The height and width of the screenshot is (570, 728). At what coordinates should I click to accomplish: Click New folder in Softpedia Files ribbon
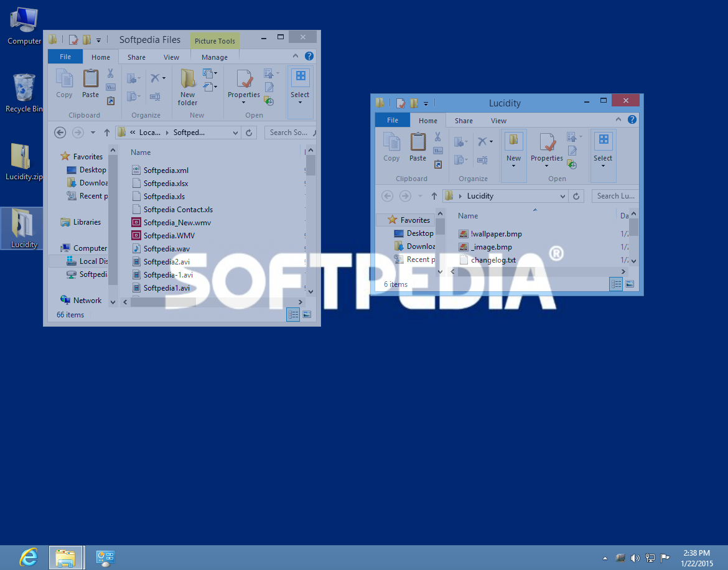187,87
